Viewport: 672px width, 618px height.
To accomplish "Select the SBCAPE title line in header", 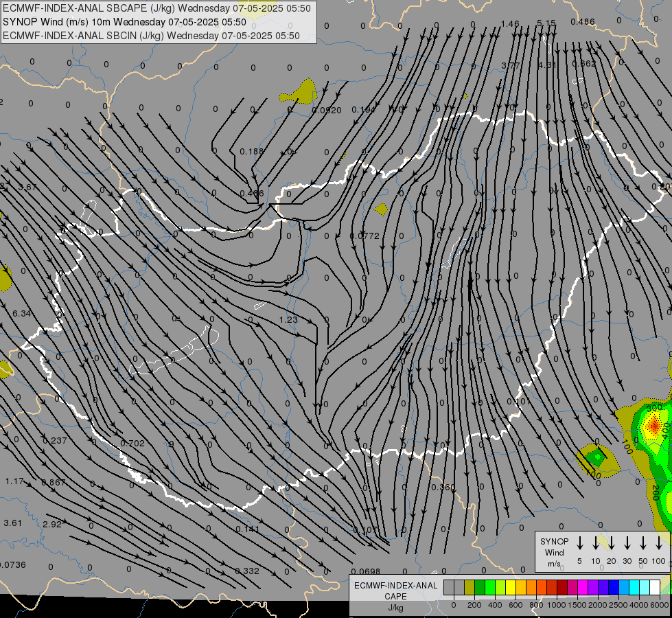I will tap(157, 8).
